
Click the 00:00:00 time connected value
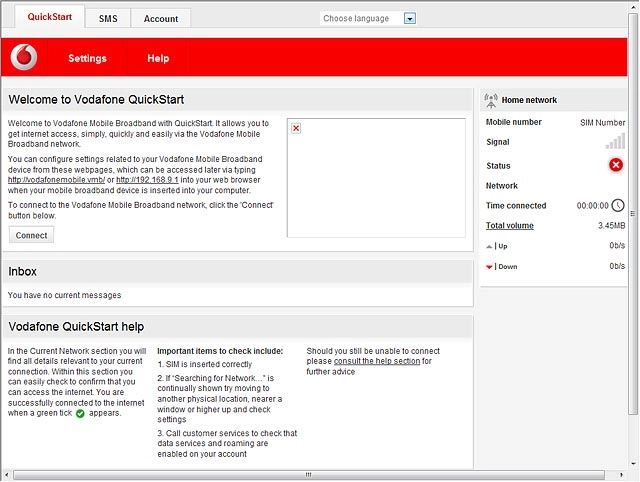(x=593, y=206)
